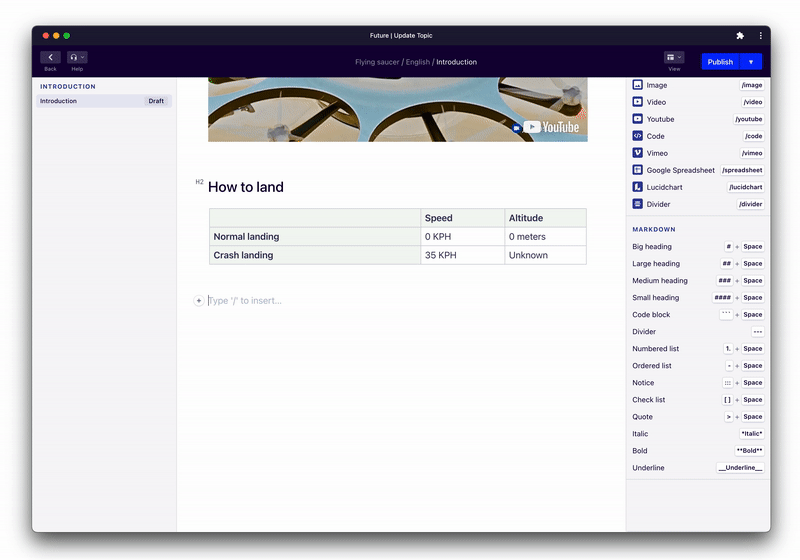
Task: Click the Unknown table cell
Action: pos(545,255)
